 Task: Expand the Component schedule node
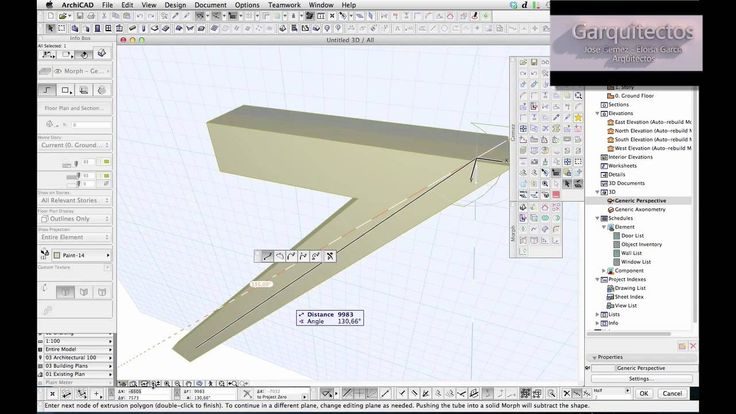tap(604, 271)
